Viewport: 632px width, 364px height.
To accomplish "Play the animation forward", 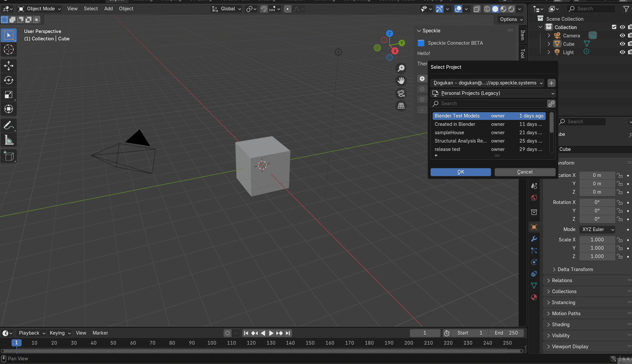I will (x=271, y=333).
